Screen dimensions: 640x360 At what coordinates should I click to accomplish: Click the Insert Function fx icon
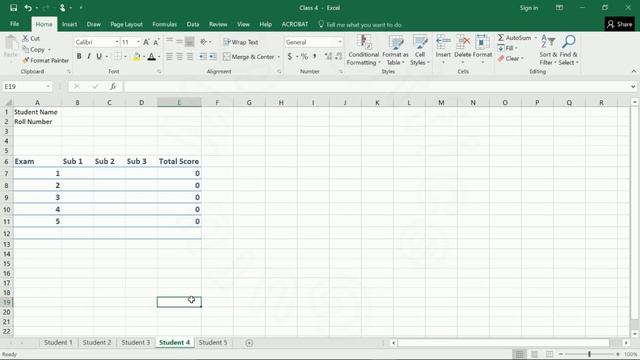click(113, 87)
